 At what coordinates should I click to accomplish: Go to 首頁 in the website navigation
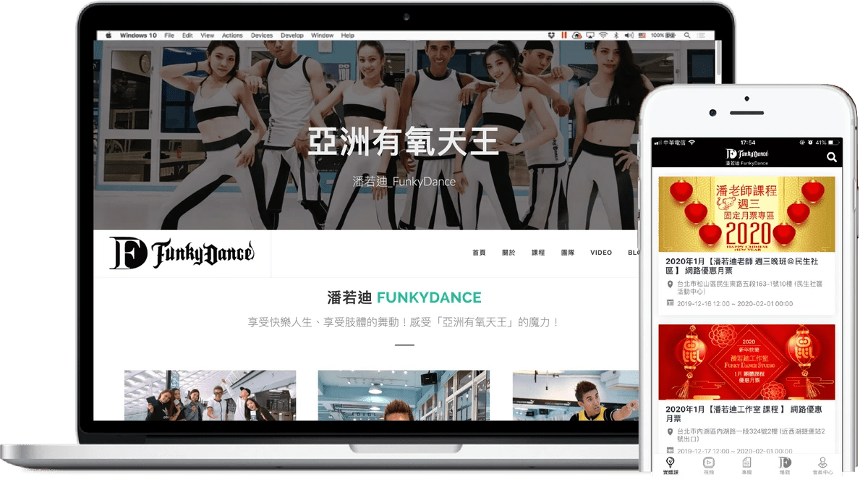(479, 253)
